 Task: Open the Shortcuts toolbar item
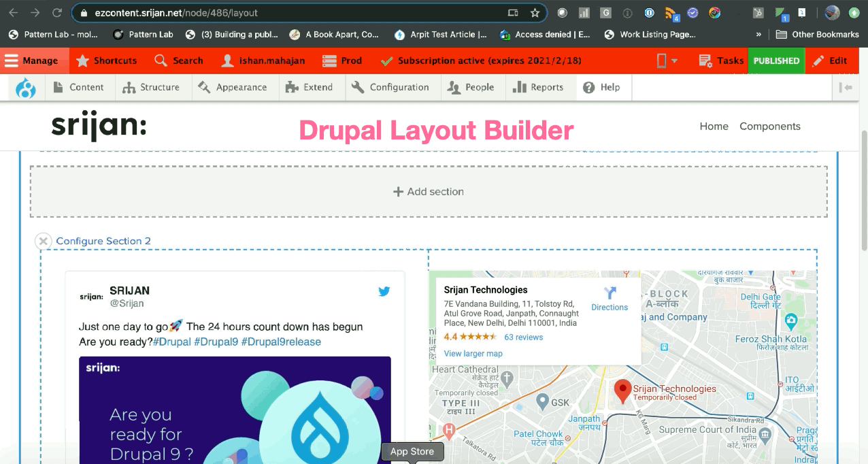[107, 61]
